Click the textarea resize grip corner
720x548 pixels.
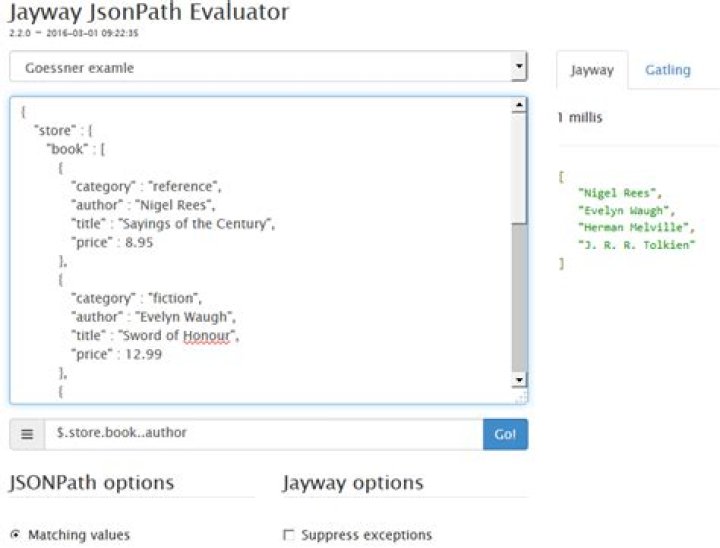[521, 396]
